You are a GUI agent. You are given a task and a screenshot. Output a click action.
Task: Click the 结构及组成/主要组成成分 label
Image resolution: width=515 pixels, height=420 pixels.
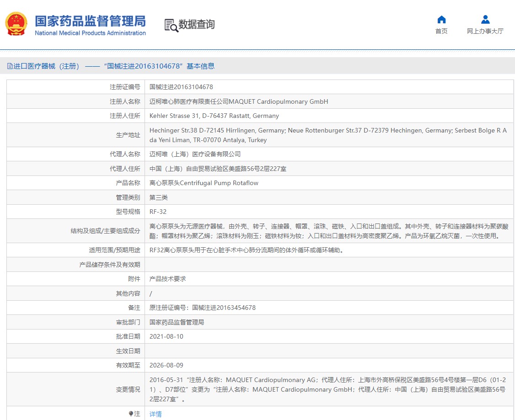pyautogui.click(x=106, y=231)
